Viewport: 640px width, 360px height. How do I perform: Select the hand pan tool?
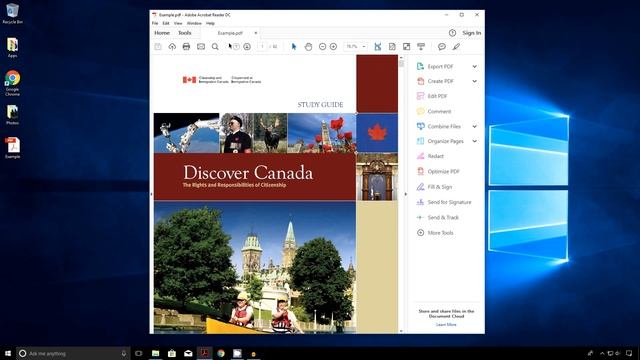[308, 47]
